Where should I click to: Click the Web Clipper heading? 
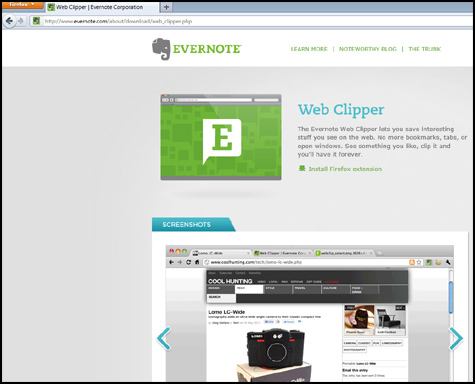341,110
